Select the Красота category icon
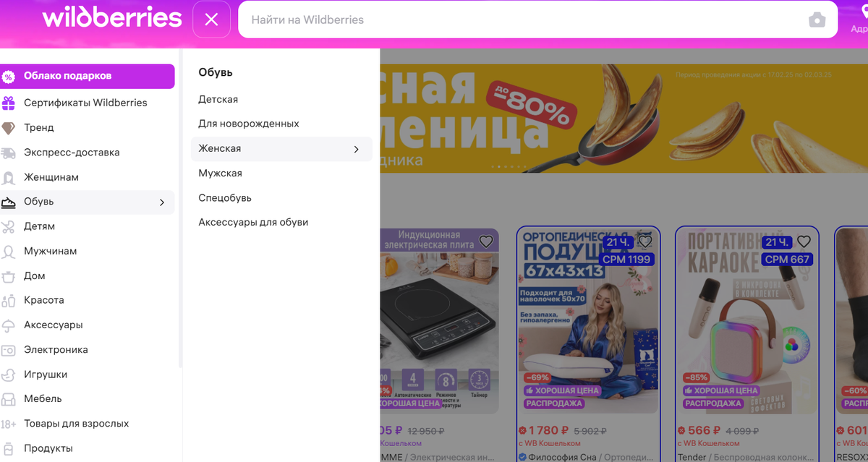Image resolution: width=868 pixels, height=462 pixels. click(11, 300)
